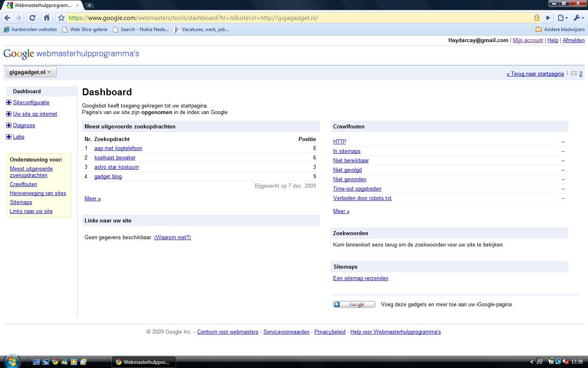Open Centrum voor webmasters footer link
This screenshot has height=368, width=588.
[228, 332]
